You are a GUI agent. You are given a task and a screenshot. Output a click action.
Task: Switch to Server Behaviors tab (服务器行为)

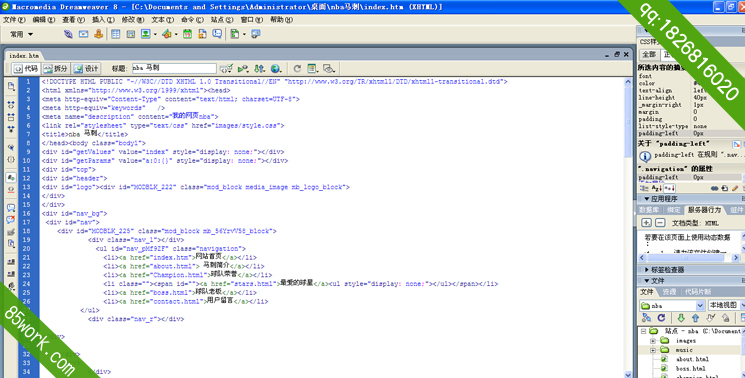tap(704, 210)
